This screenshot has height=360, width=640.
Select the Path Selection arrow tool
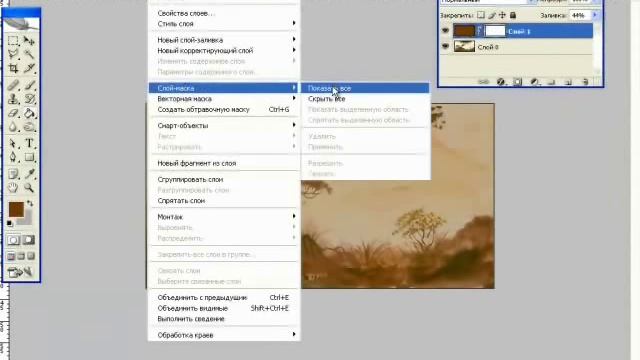pyautogui.click(x=13, y=143)
